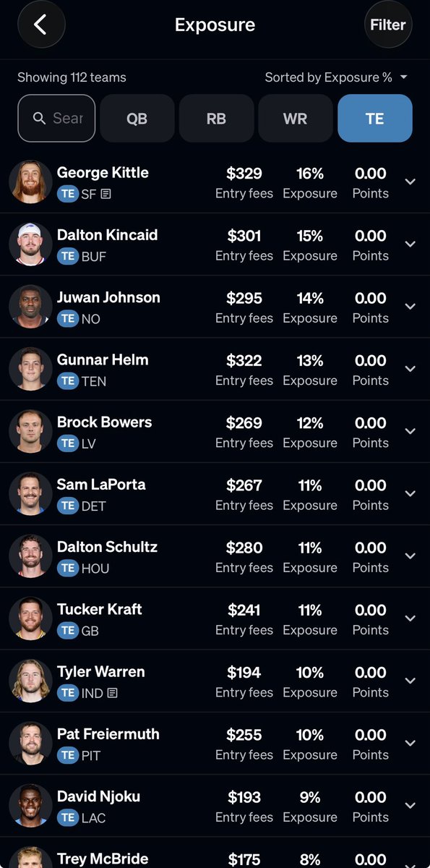This screenshot has height=868, width=430.
Task: Tap the TE badge under Brock Bowers
Action: click(68, 443)
